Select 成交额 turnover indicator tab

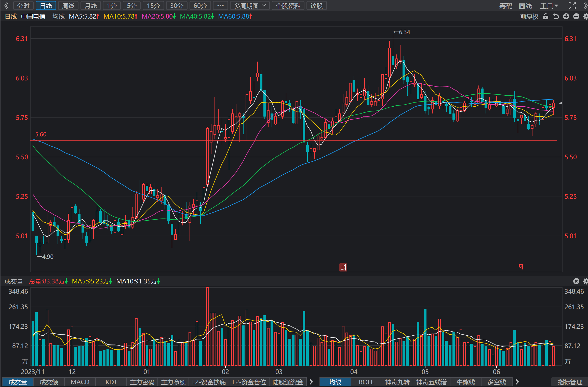49,382
